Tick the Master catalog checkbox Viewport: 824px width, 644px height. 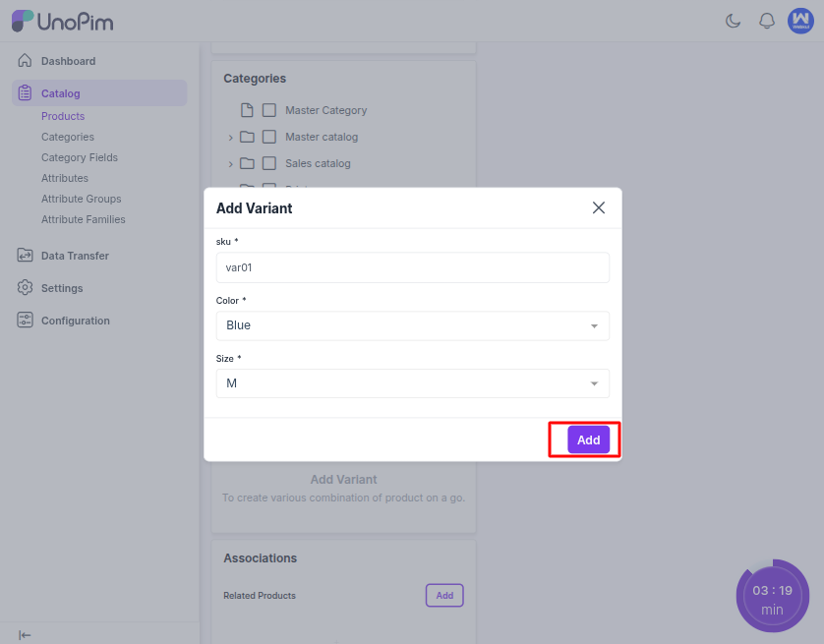coord(269,137)
